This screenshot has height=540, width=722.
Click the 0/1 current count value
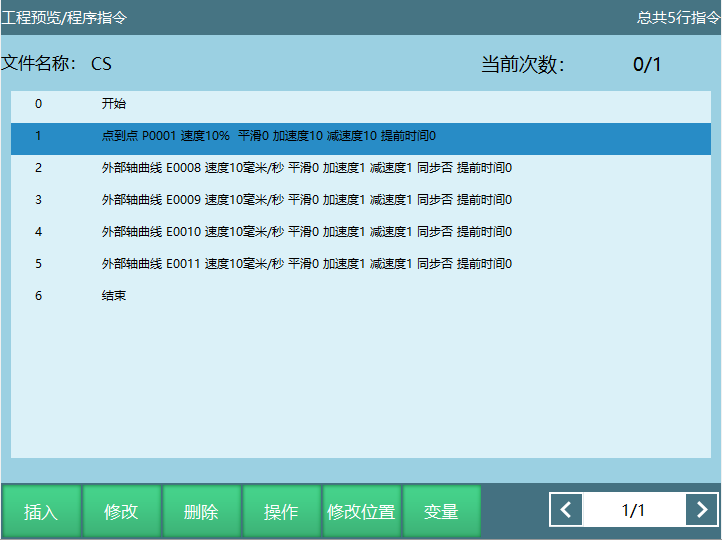point(647,65)
